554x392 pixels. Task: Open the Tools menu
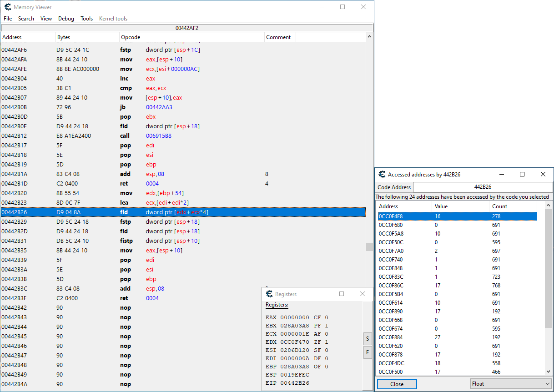[x=86, y=19]
